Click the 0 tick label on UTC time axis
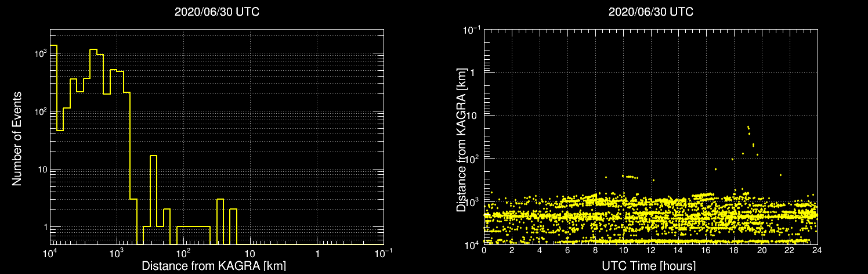This screenshot has width=868, height=274. click(x=484, y=250)
